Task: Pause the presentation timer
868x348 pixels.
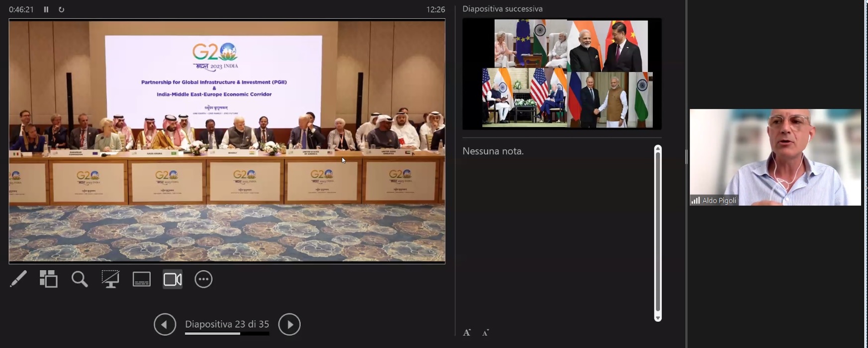Action: point(46,9)
